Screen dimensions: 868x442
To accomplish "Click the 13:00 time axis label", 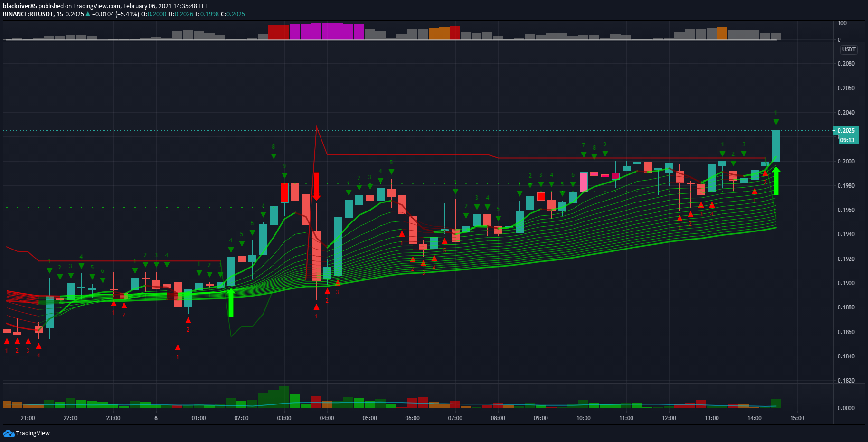I will pyautogui.click(x=711, y=418).
